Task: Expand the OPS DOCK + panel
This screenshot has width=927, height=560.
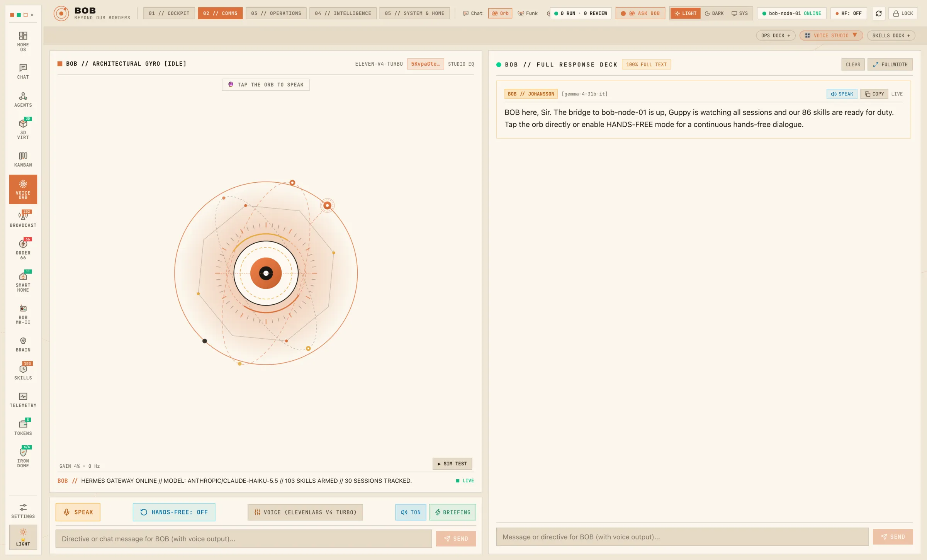Action: pos(776,36)
